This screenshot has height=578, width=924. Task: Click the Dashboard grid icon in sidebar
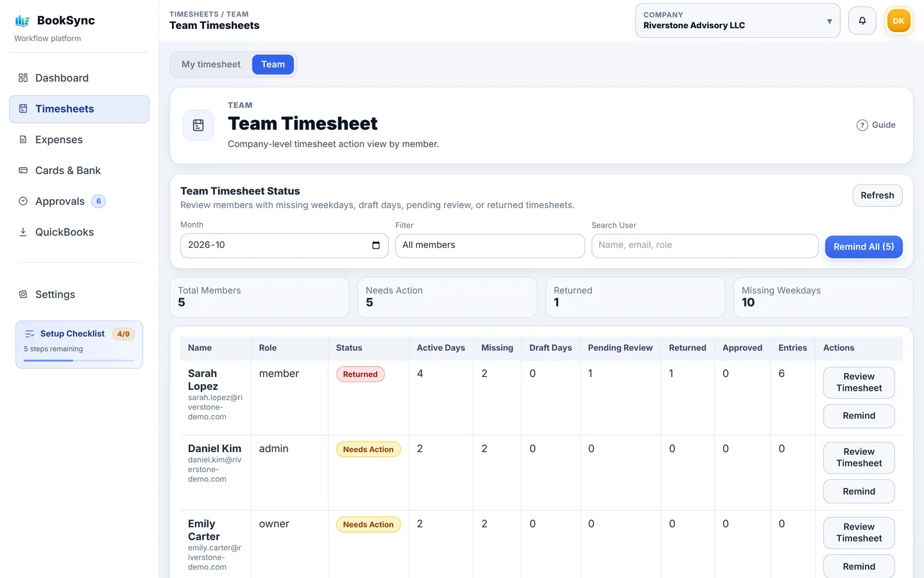coord(23,78)
